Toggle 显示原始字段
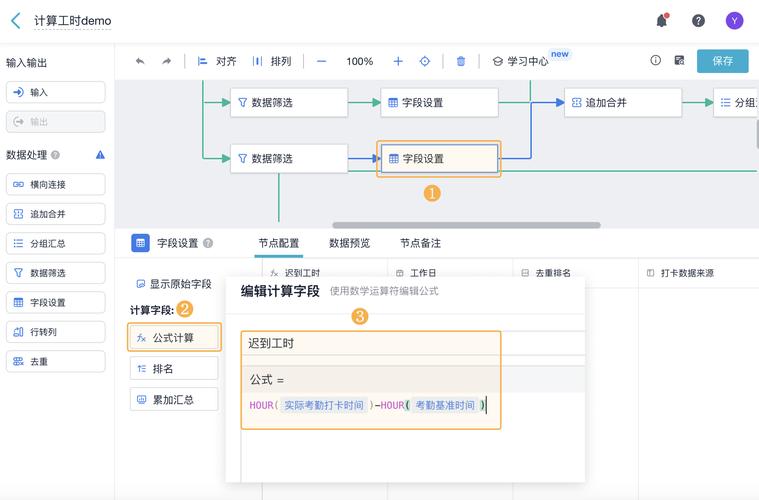The width and height of the screenshot is (759, 500). point(174,284)
